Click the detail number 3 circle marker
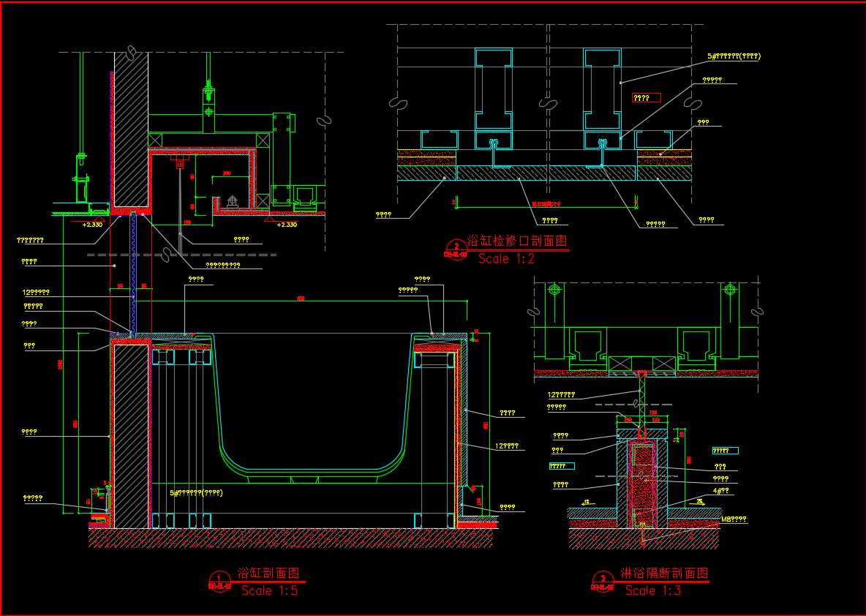The width and height of the screenshot is (866, 616). coord(603,582)
